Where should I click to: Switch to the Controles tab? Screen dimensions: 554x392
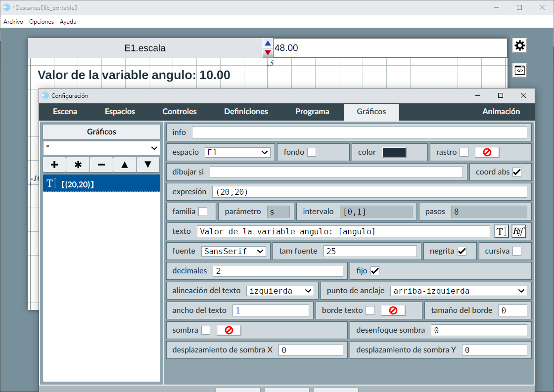click(x=180, y=112)
